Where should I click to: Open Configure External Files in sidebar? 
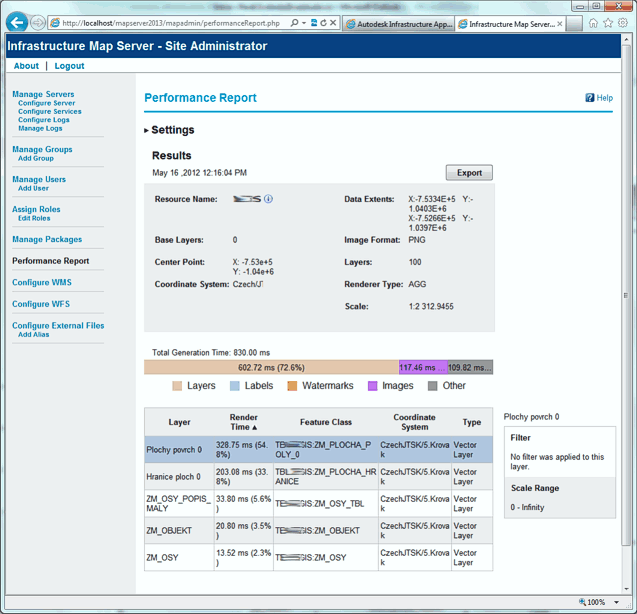point(58,325)
